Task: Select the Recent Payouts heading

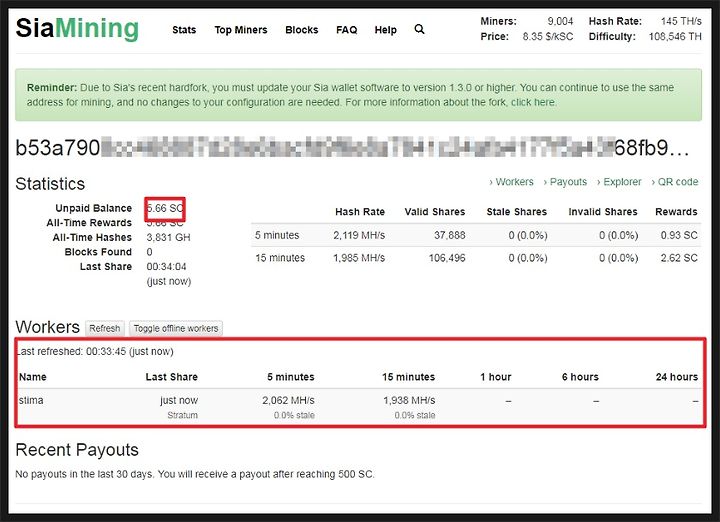Action: point(77,450)
